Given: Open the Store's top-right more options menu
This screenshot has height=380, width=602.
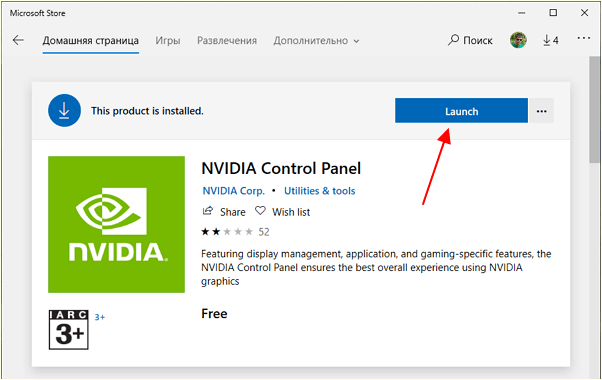Looking at the screenshot, I should pyautogui.click(x=584, y=38).
